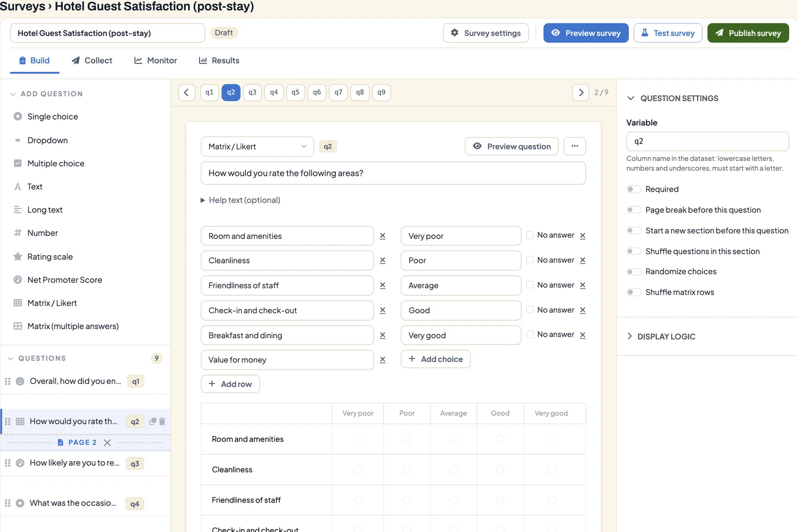Delete the Very good choice
This screenshot has height=532, width=798.
click(583, 335)
